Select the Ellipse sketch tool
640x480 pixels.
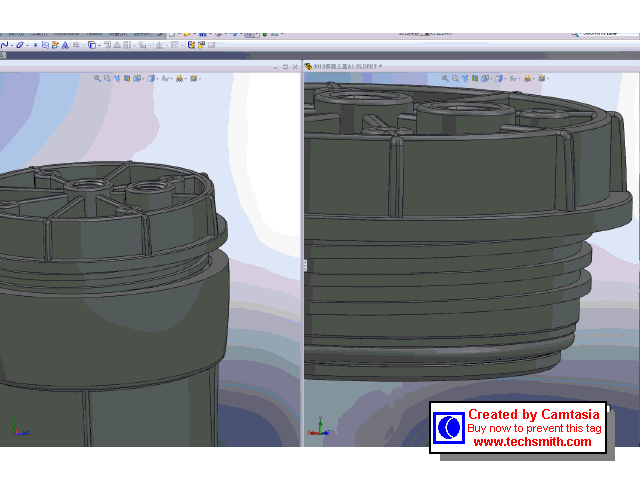pyautogui.click(x=20, y=45)
